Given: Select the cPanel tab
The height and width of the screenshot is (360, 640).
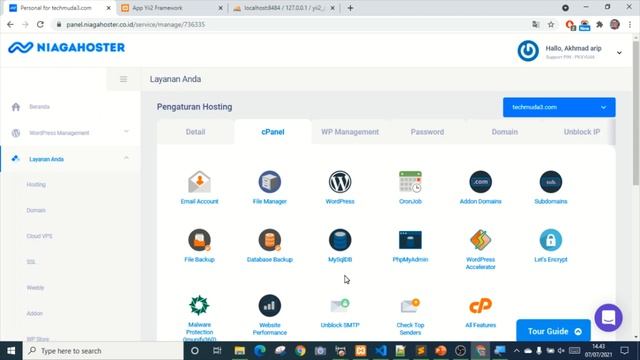Looking at the screenshot, I should tap(273, 132).
